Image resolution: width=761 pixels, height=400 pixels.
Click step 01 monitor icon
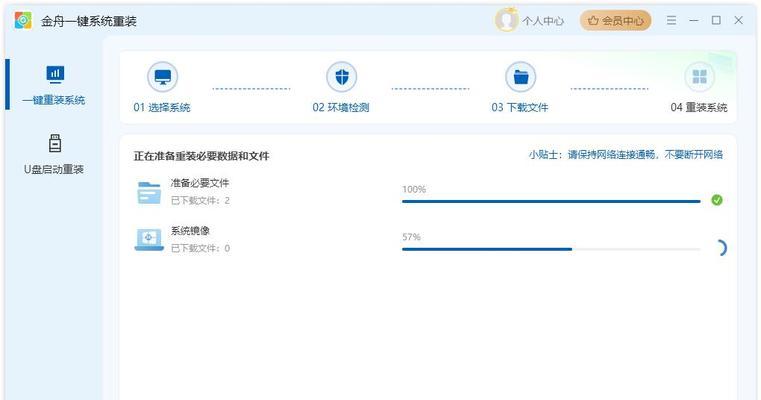pyautogui.click(x=163, y=77)
